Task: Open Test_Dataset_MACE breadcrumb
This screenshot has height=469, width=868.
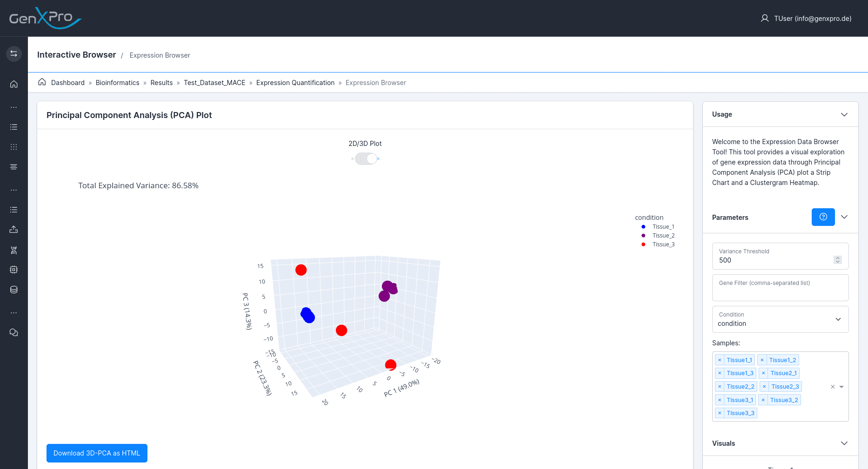Action: coord(214,83)
